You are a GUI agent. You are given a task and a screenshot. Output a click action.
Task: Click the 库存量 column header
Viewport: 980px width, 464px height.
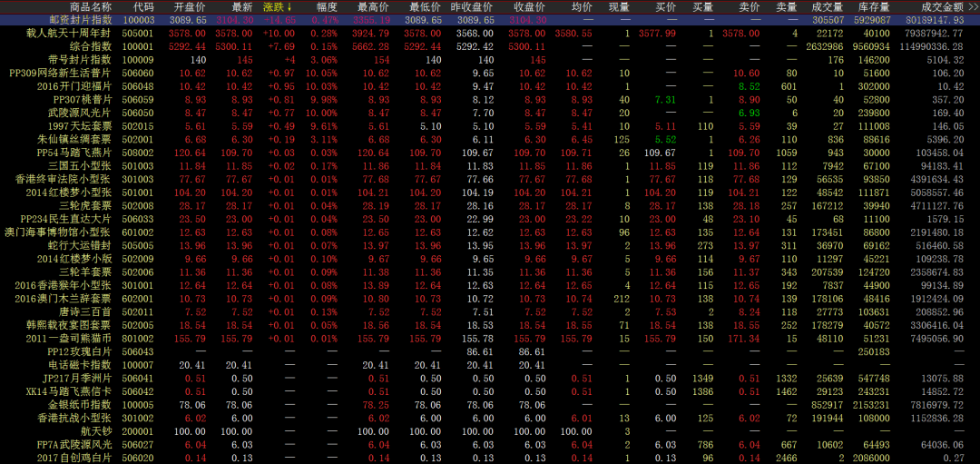point(874,7)
